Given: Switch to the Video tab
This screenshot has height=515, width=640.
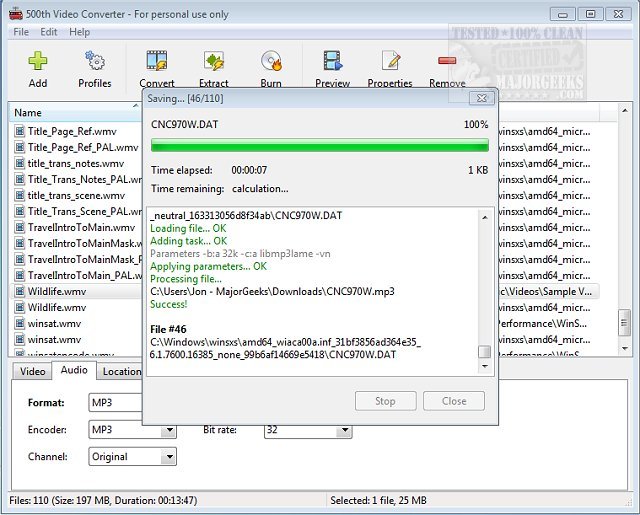Looking at the screenshot, I should 33,371.
